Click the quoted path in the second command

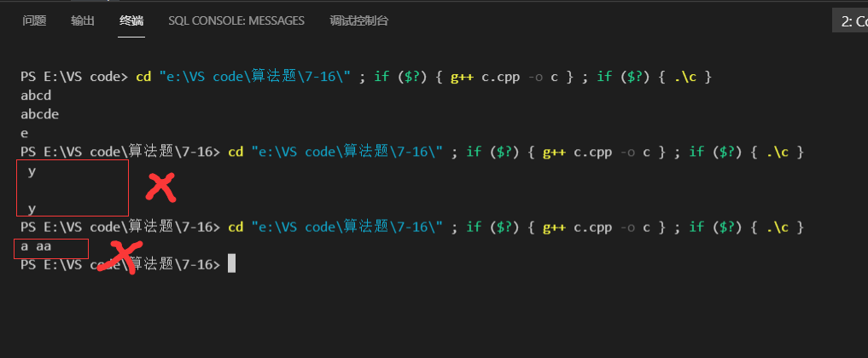click(x=347, y=152)
